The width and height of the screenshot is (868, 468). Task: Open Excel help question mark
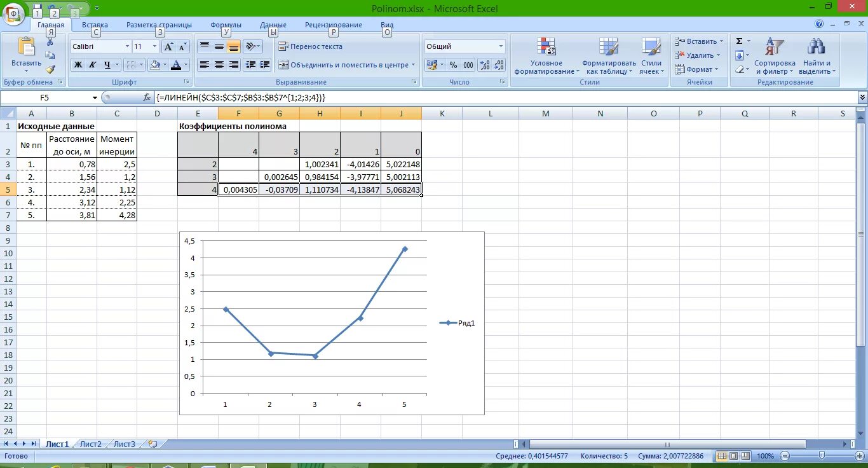pyautogui.click(x=819, y=24)
